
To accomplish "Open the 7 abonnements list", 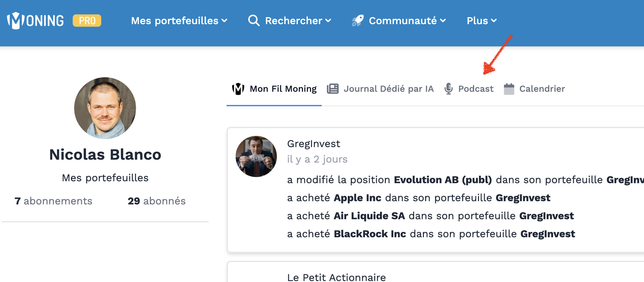I will 54,201.
